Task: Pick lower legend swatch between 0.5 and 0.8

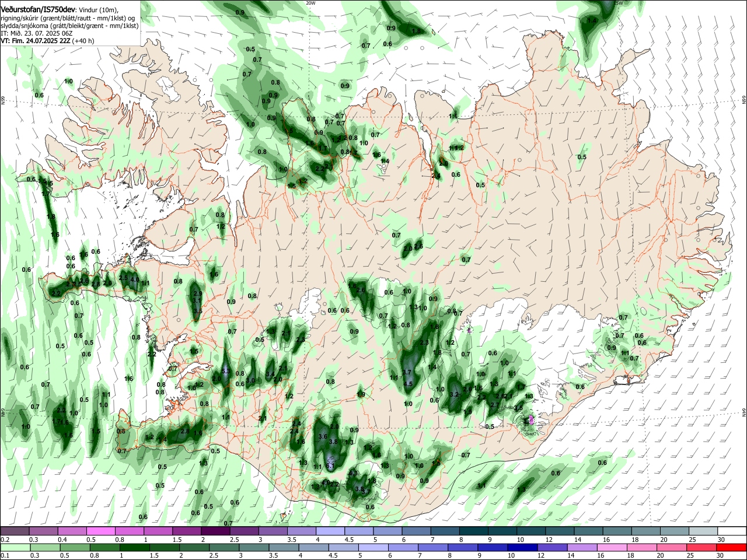Action: coord(74,548)
